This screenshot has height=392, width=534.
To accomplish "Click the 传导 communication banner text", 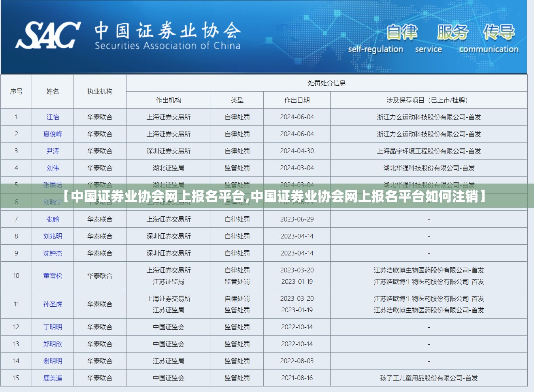I will (489, 39).
